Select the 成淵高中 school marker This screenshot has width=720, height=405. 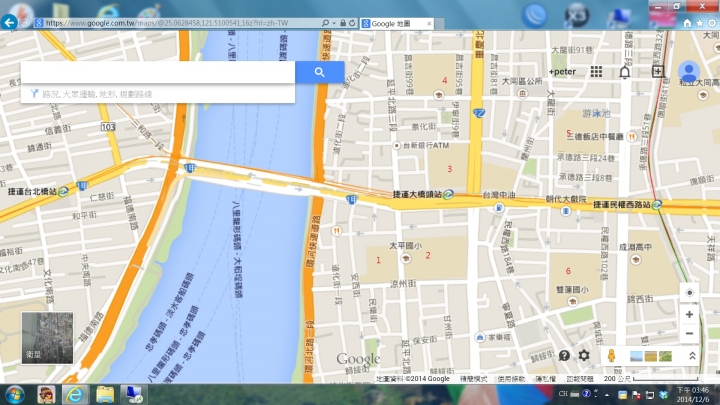coord(636,260)
